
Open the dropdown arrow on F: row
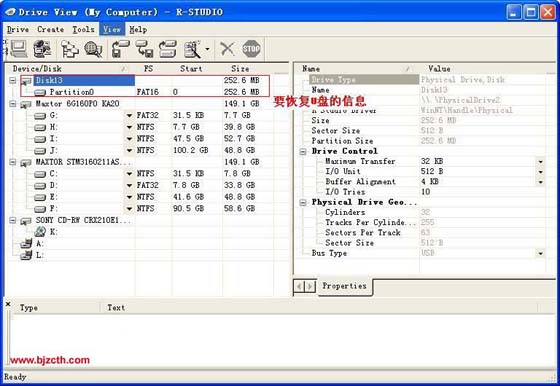click(129, 209)
